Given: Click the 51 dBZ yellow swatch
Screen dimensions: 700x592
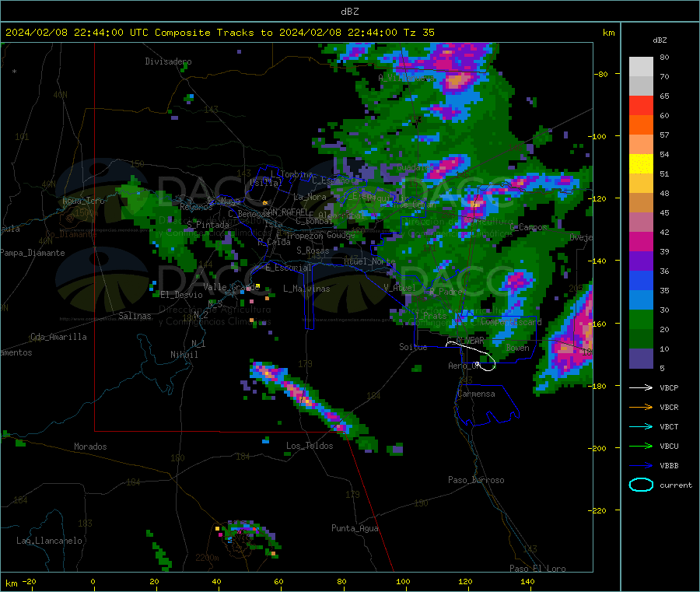Looking at the screenshot, I should point(641,164).
